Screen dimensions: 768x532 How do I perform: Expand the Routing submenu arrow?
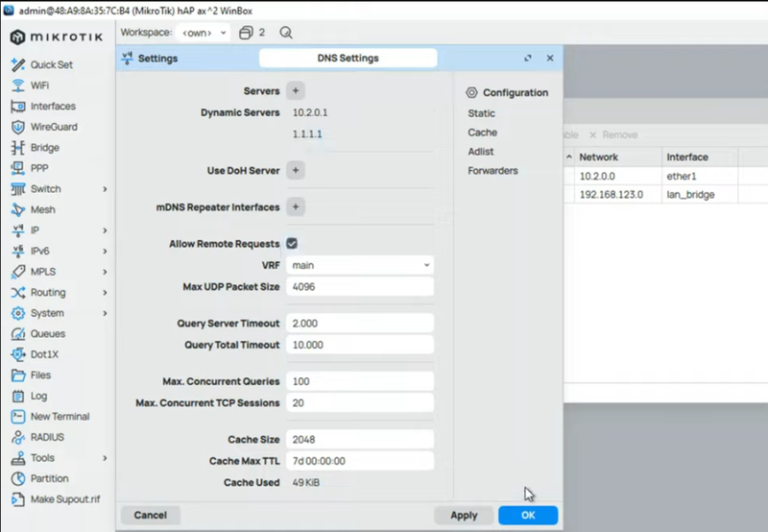click(x=105, y=293)
